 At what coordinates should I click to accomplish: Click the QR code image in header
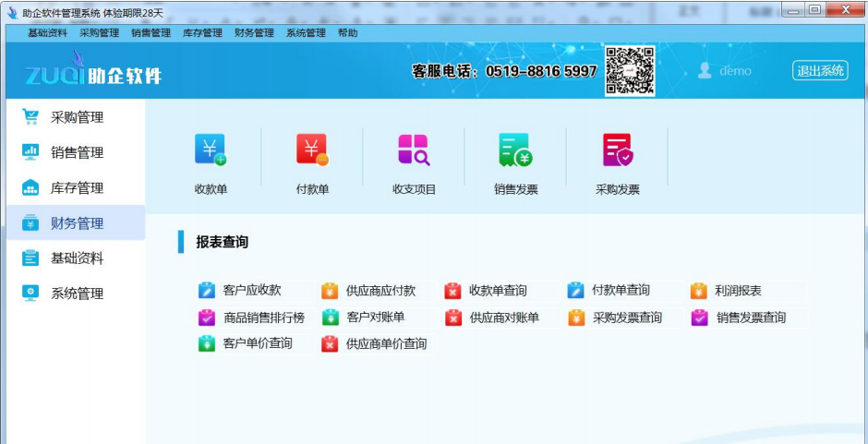(x=630, y=71)
